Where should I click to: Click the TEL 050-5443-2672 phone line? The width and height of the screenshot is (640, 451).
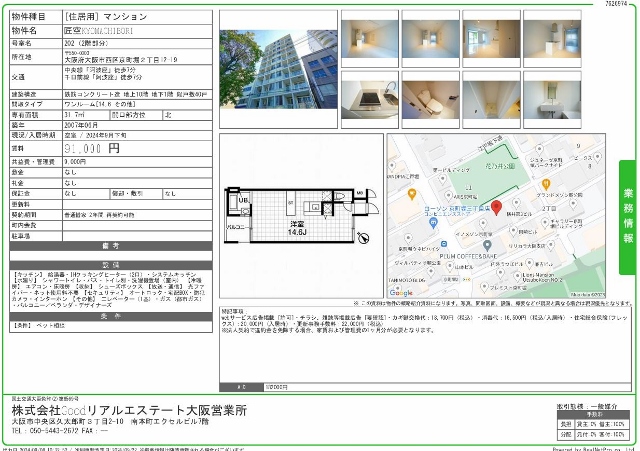pyautogui.click(x=60, y=431)
